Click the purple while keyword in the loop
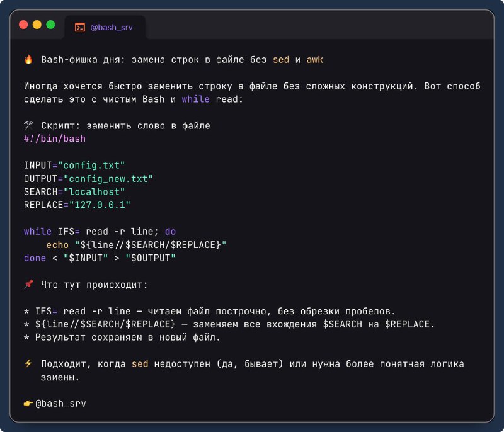 click(x=38, y=232)
